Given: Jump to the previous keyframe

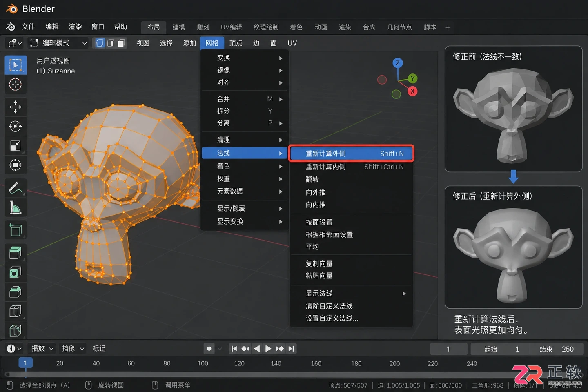Looking at the screenshot, I should tap(245, 349).
